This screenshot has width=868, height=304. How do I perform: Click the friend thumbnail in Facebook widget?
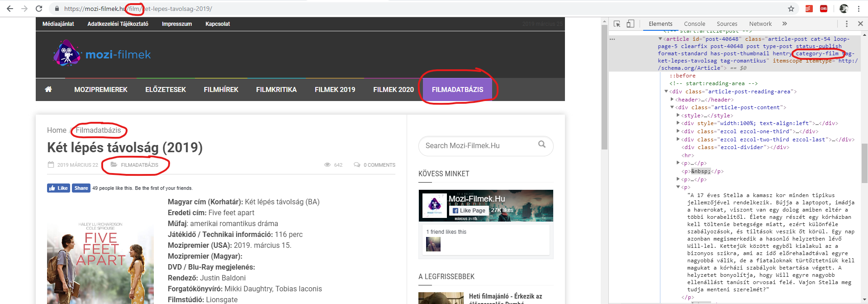433,244
